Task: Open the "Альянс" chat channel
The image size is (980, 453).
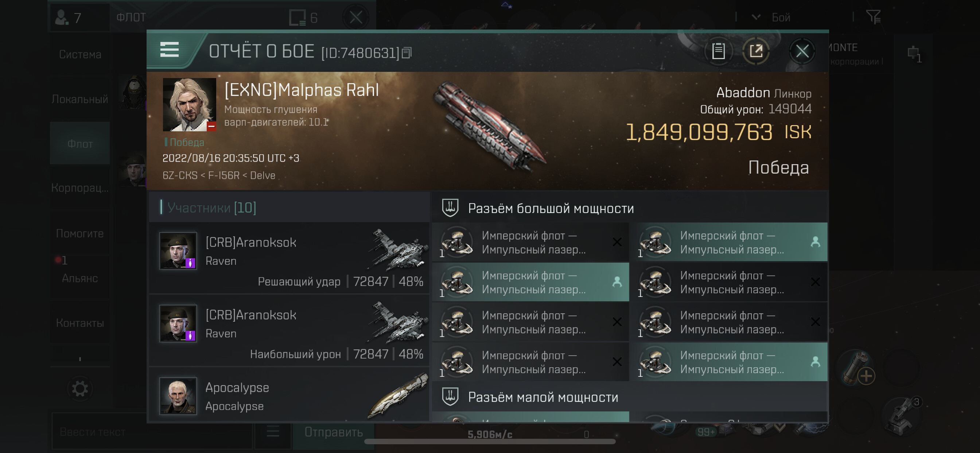Action: pos(80,278)
